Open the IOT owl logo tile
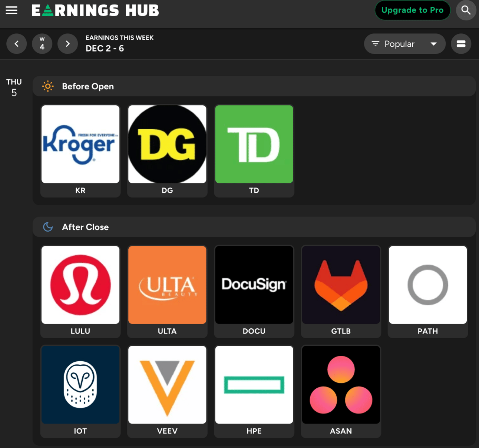The image size is (479, 448). (x=80, y=385)
